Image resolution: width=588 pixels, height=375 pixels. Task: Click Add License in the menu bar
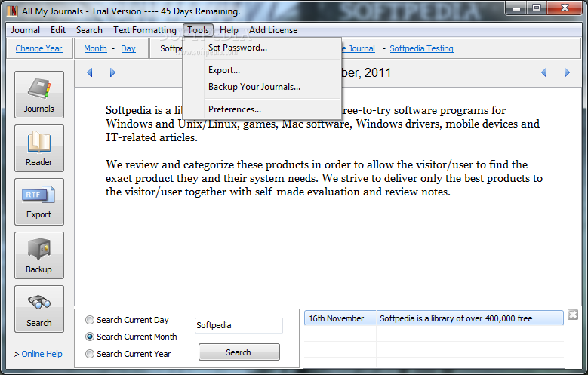pyautogui.click(x=273, y=30)
